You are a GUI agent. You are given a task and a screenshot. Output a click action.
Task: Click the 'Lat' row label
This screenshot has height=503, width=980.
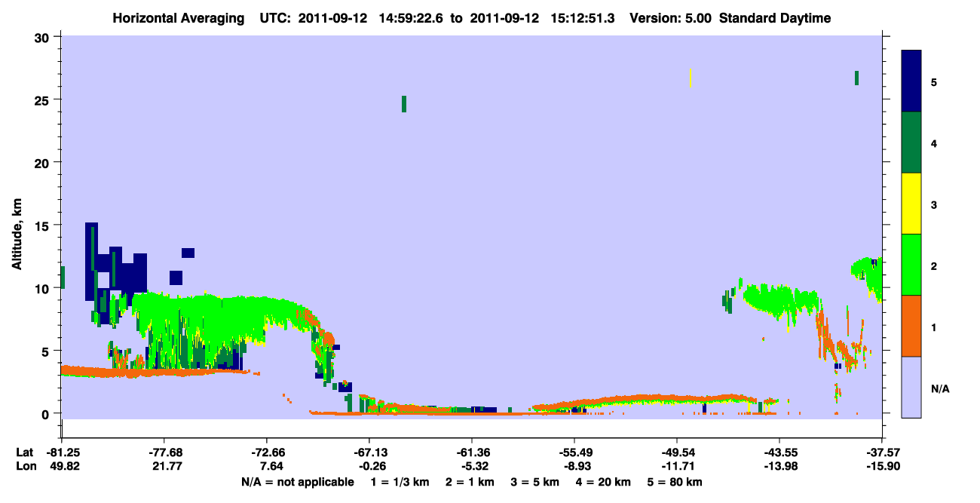[24, 452]
